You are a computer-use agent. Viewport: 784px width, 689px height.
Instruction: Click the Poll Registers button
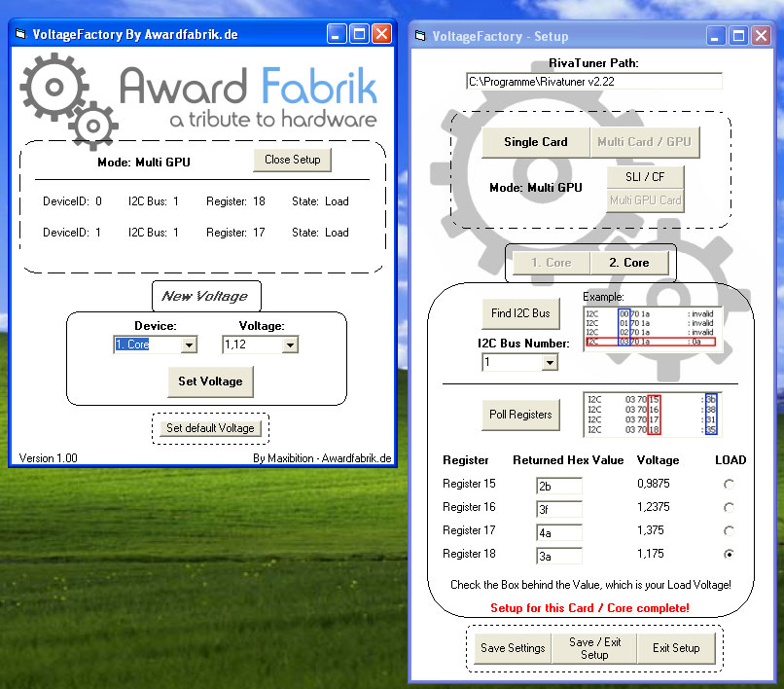(520, 415)
